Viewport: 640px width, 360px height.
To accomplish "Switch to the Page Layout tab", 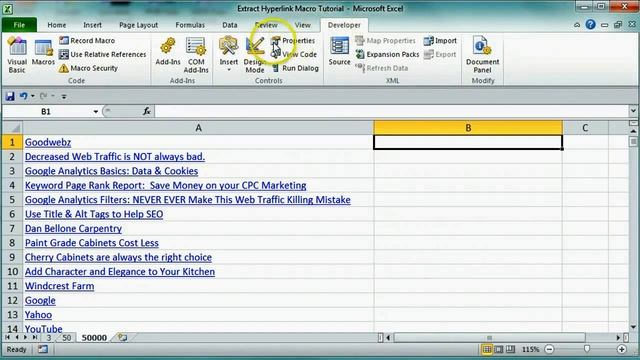I will [138, 25].
